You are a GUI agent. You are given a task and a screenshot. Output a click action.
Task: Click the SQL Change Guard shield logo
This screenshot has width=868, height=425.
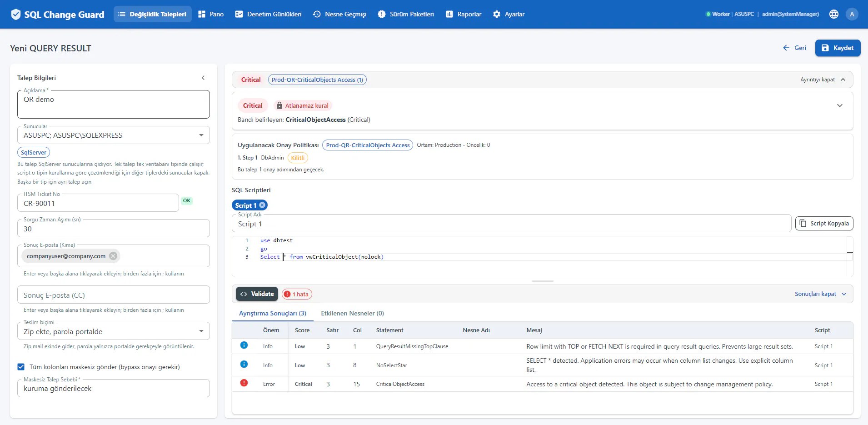(16, 15)
